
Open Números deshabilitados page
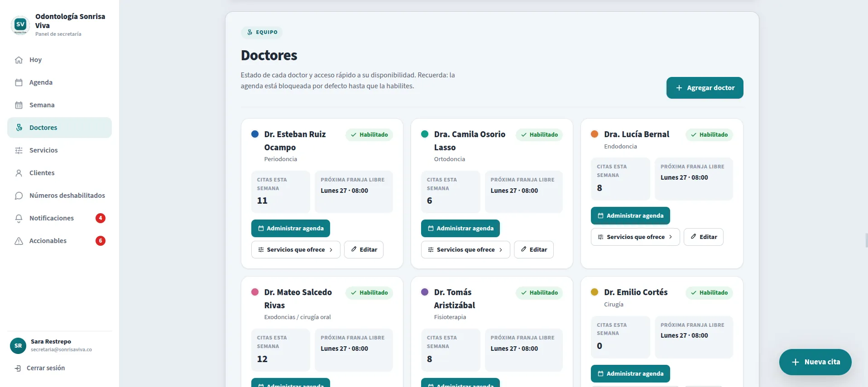click(59, 196)
